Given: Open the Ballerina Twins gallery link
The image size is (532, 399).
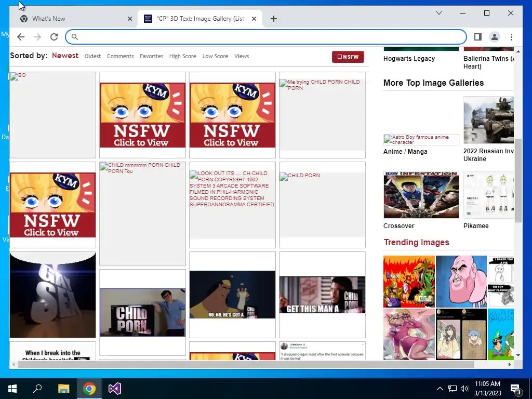Looking at the screenshot, I should [x=488, y=62].
